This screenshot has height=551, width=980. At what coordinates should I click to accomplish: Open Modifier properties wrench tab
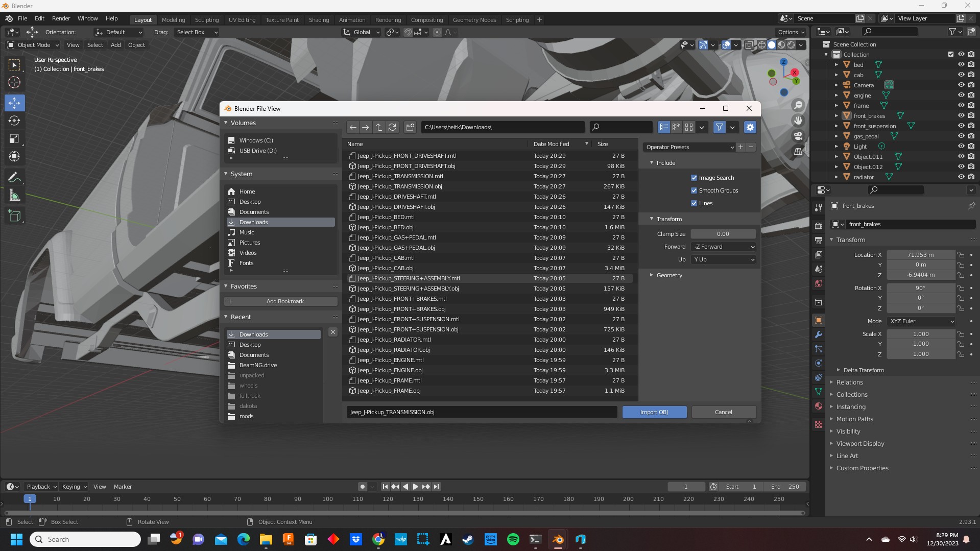pos(819,334)
